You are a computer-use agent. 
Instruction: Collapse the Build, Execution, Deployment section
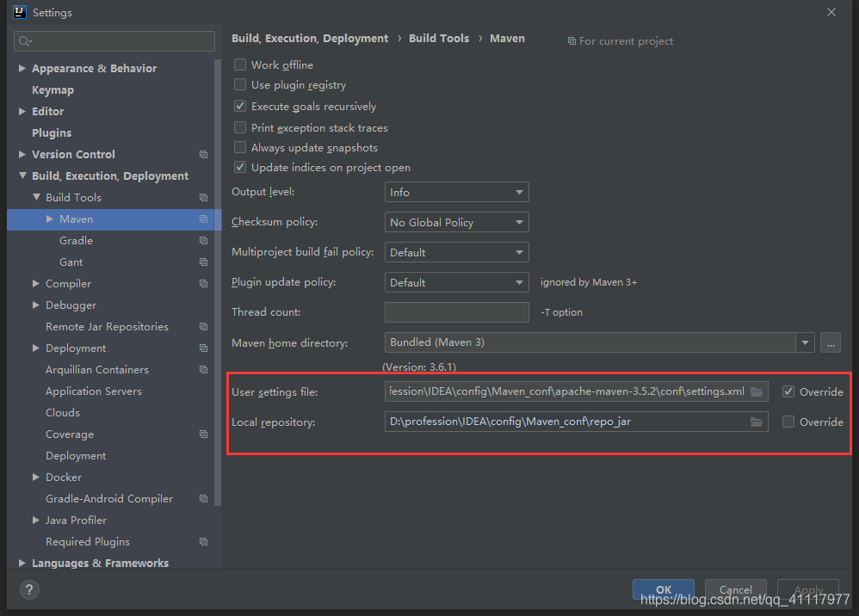22,176
